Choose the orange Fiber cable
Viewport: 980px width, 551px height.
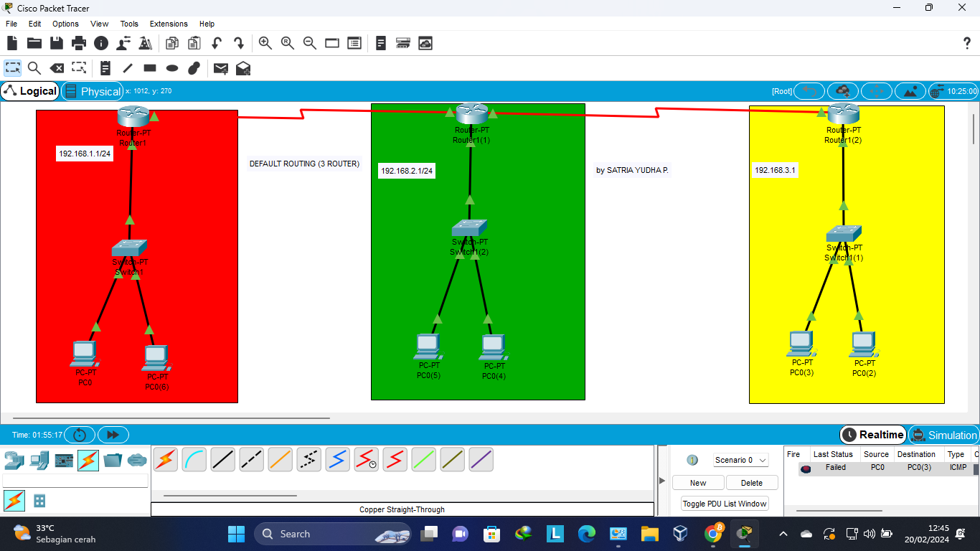point(281,459)
